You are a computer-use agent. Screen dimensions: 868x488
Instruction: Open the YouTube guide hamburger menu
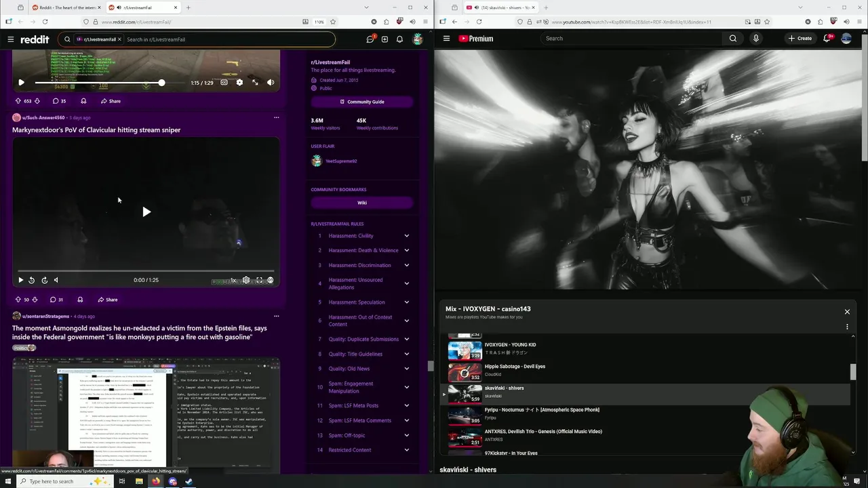(x=446, y=39)
